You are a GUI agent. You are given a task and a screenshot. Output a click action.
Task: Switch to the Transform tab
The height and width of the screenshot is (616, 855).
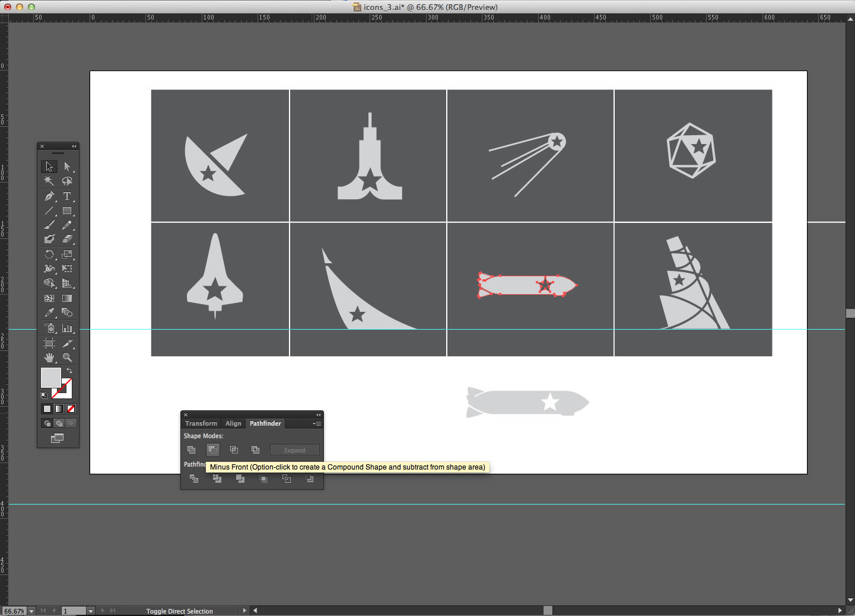(201, 423)
